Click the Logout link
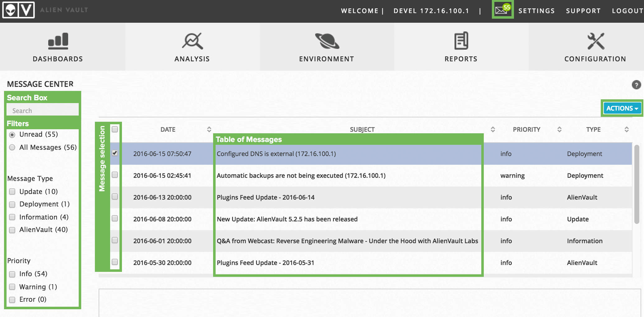The height and width of the screenshot is (317, 644). pos(628,11)
